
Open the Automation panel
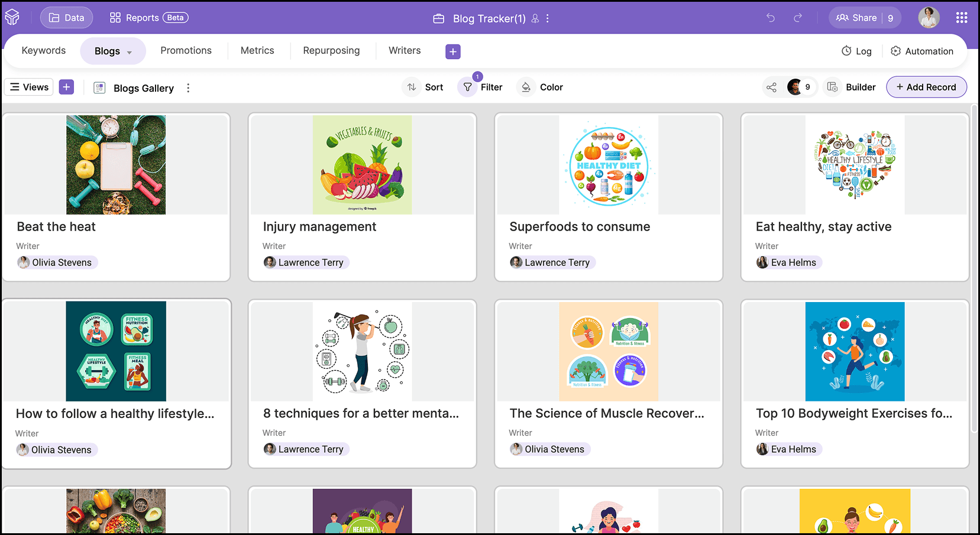click(x=922, y=51)
